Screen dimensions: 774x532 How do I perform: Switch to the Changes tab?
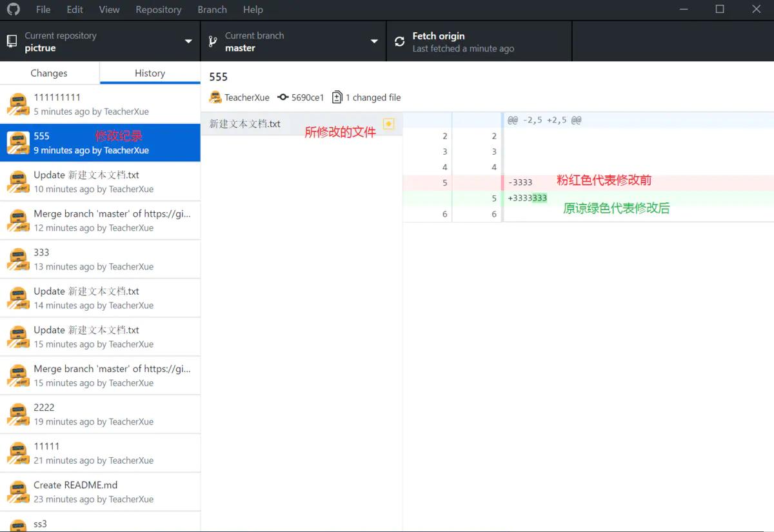pyautogui.click(x=49, y=73)
